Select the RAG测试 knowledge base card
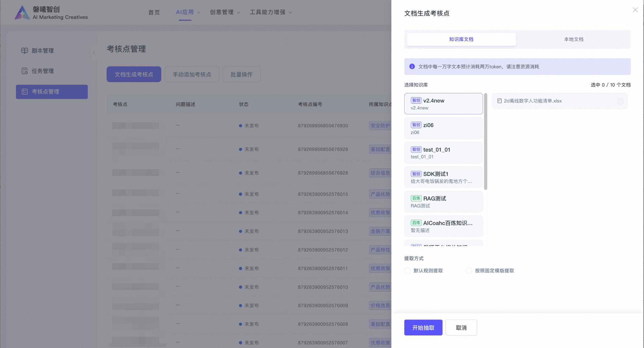This screenshot has height=348, width=644. point(443,202)
